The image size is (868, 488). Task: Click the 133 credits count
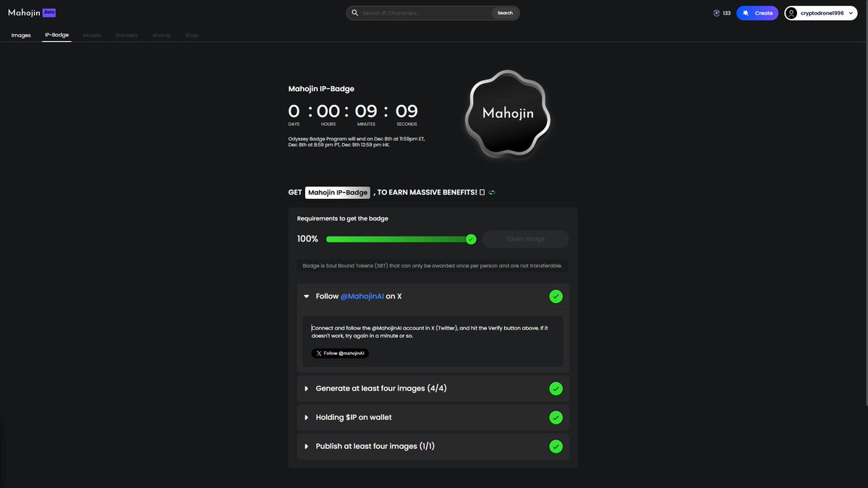[x=727, y=13]
